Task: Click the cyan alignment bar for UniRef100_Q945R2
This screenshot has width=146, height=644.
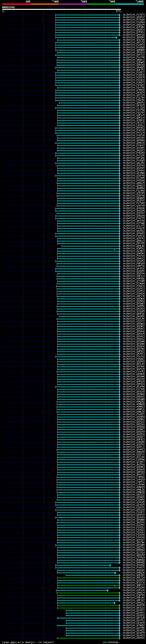Action: click(x=86, y=37)
